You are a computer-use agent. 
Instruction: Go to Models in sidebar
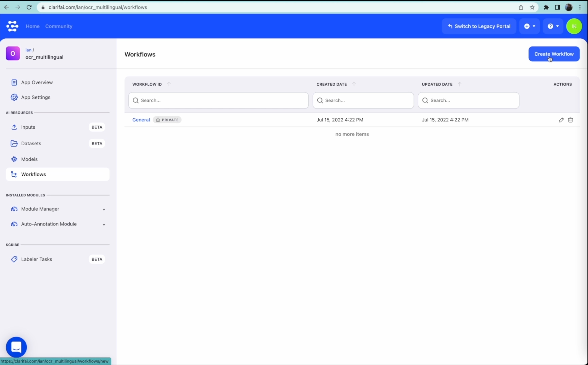click(x=29, y=159)
